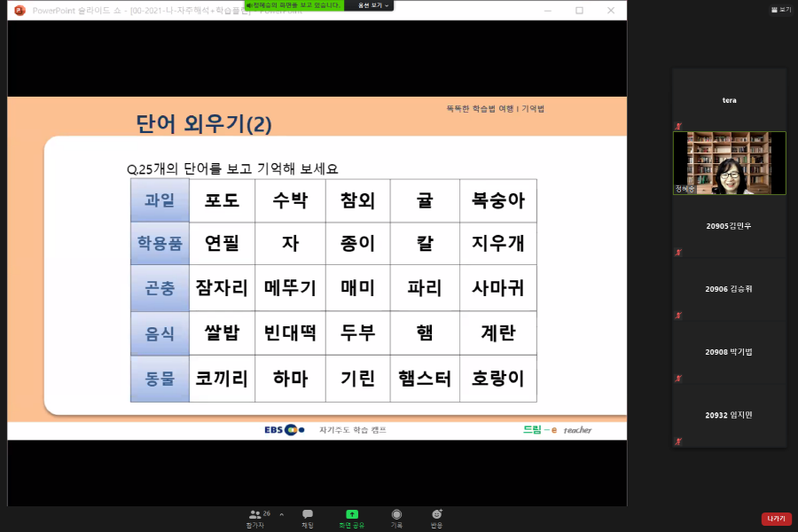Viewport: 798px width, 532px height.
Task: Click the slide title 단어 외우기(2)
Action: pyautogui.click(x=204, y=124)
